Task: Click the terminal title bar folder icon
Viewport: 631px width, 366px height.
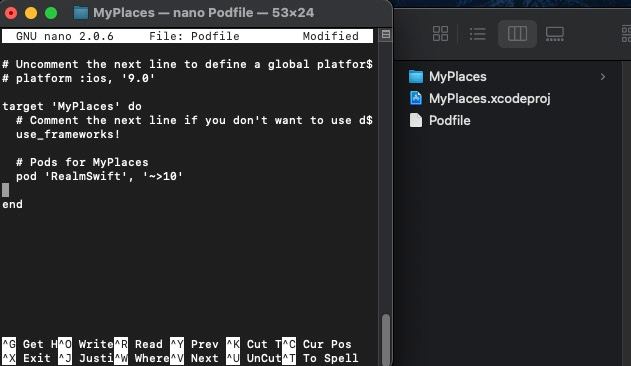Action: [80, 12]
